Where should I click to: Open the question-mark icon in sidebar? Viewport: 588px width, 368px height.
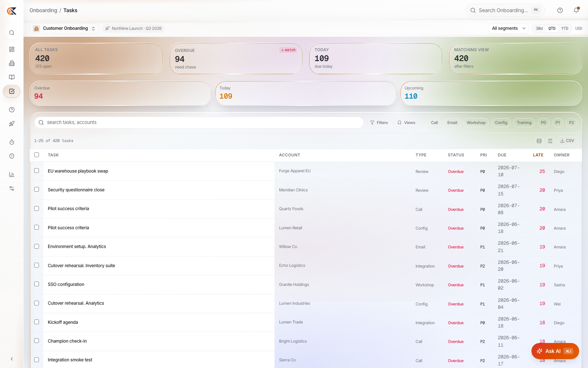point(12,110)
